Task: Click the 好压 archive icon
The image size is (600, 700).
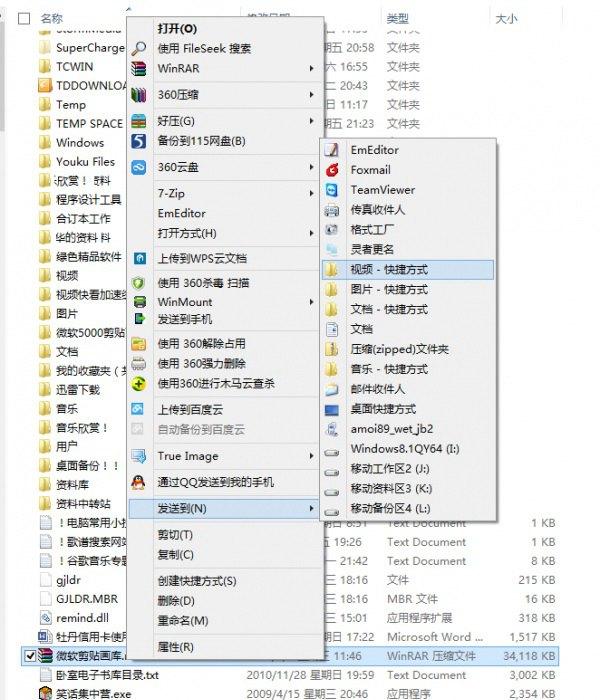Action: point(138,121)
